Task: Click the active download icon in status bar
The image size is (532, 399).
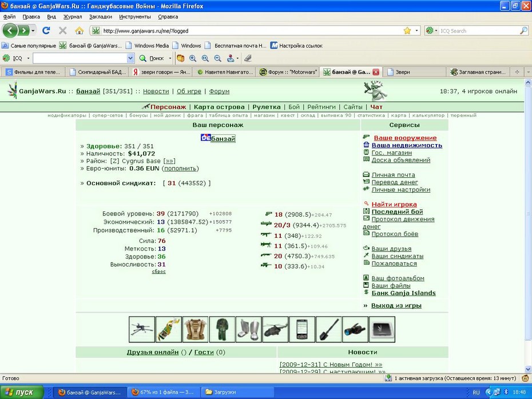Action: click(388, 378)
